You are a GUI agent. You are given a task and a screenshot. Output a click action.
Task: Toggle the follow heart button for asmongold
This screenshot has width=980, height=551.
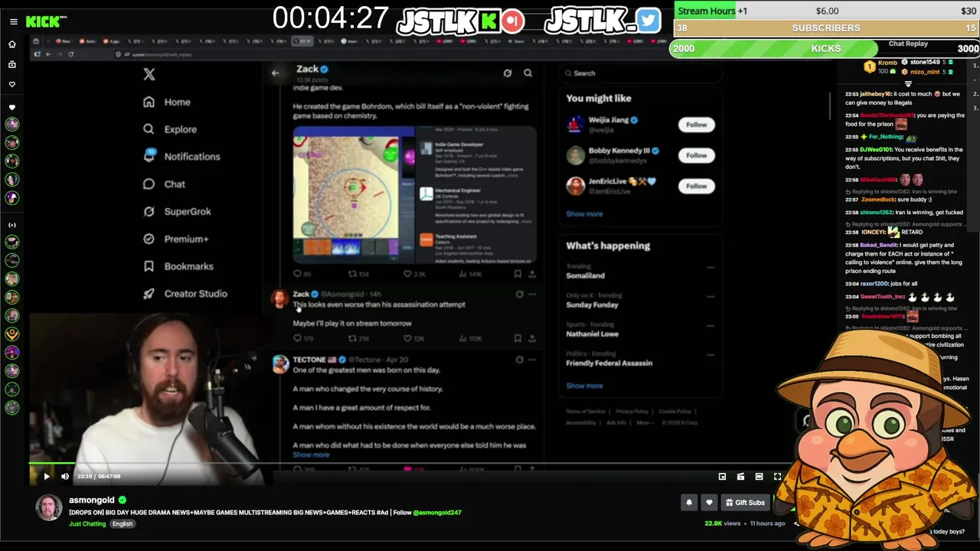point(709,503)
